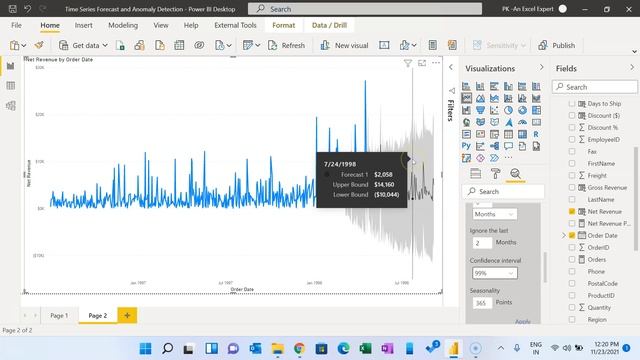The image size is (640, 360).
Task: Click the Format painter brush icon
Action: pos(40,45)
